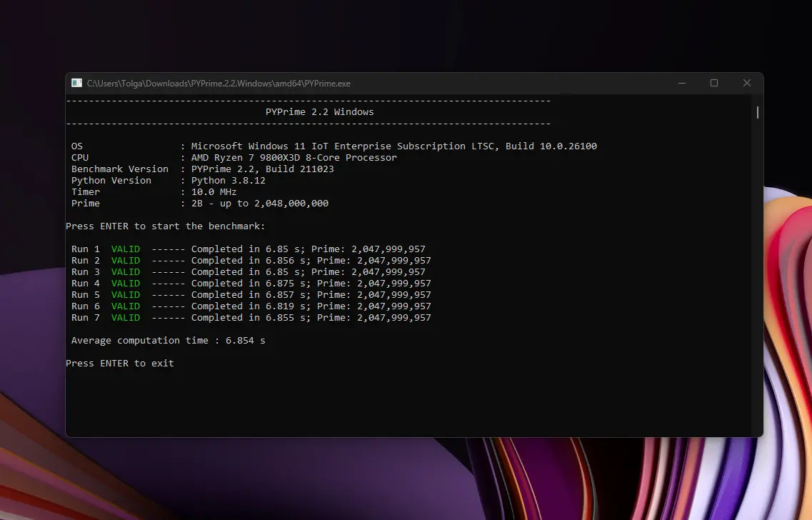Click the PYPrime.exe path in title bar
Image resolution: width=812 pixels, height=520 pixels.
pyautogui.click(x=219, y=84)
